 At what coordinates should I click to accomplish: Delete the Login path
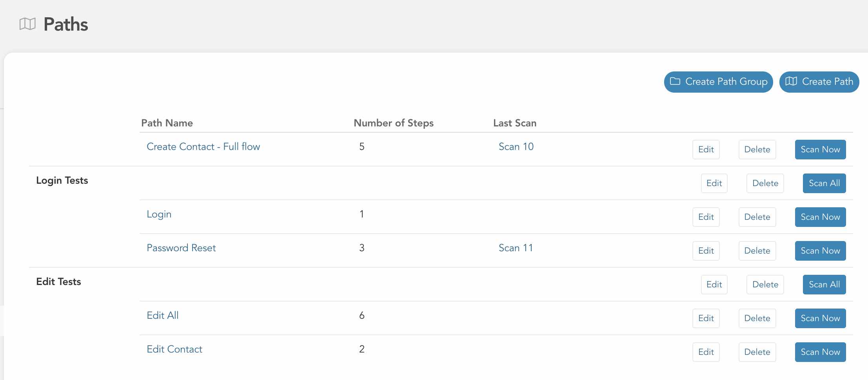(757, 217)
